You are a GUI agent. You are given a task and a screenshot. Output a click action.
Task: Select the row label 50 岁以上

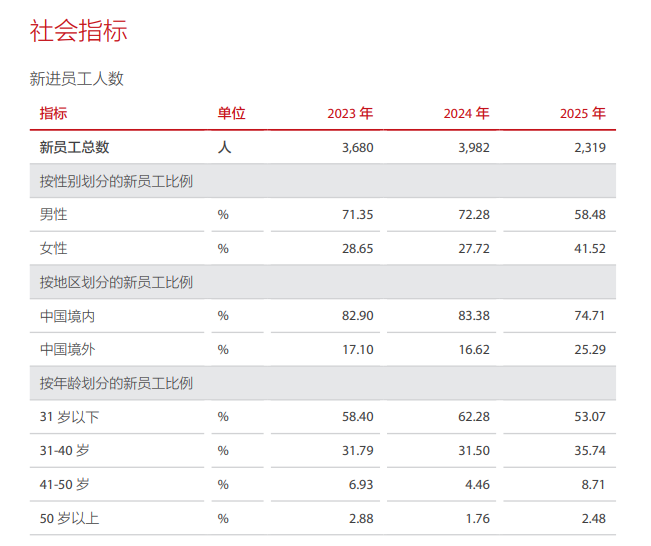[69, 518]
